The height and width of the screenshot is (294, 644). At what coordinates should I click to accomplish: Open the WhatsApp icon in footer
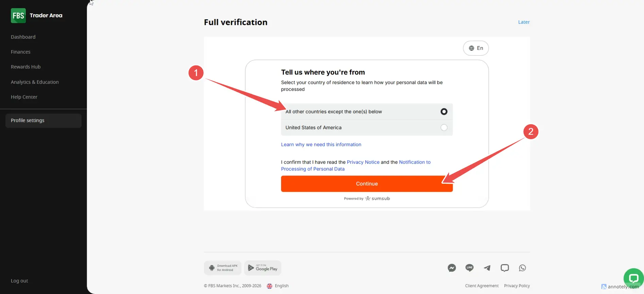[522, 268]
